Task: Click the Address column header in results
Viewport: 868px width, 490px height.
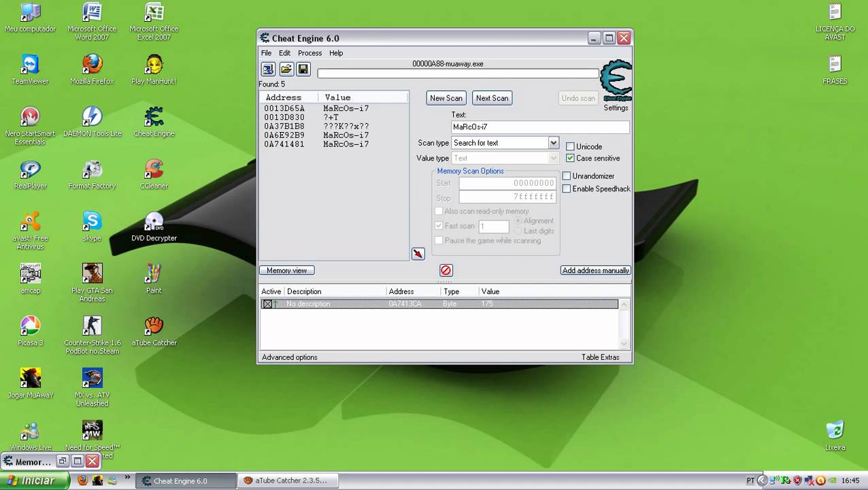Action: pyautogui.click(x=290, y=97)
